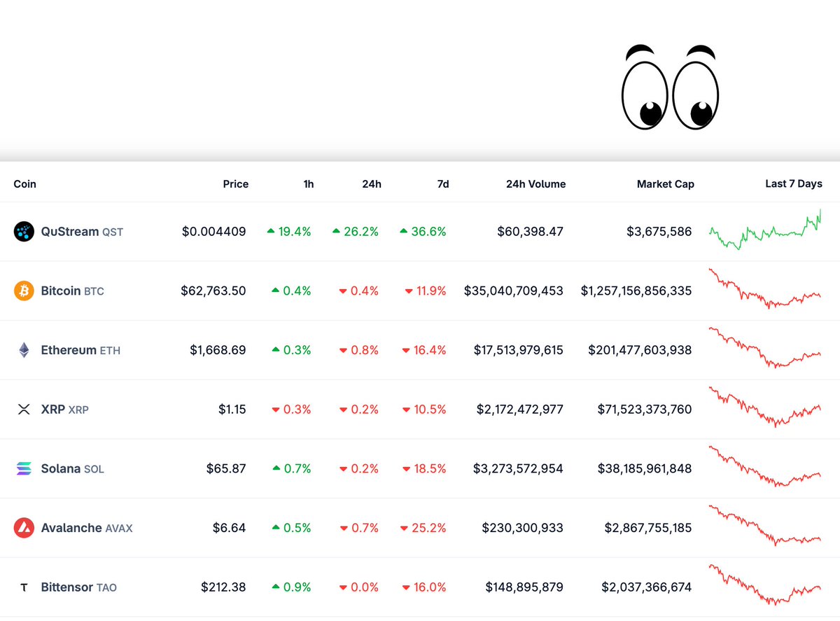Click Bitcoin market cap $1,257,156,856,335
Screen dimensions: 840x621
(636, 291)
